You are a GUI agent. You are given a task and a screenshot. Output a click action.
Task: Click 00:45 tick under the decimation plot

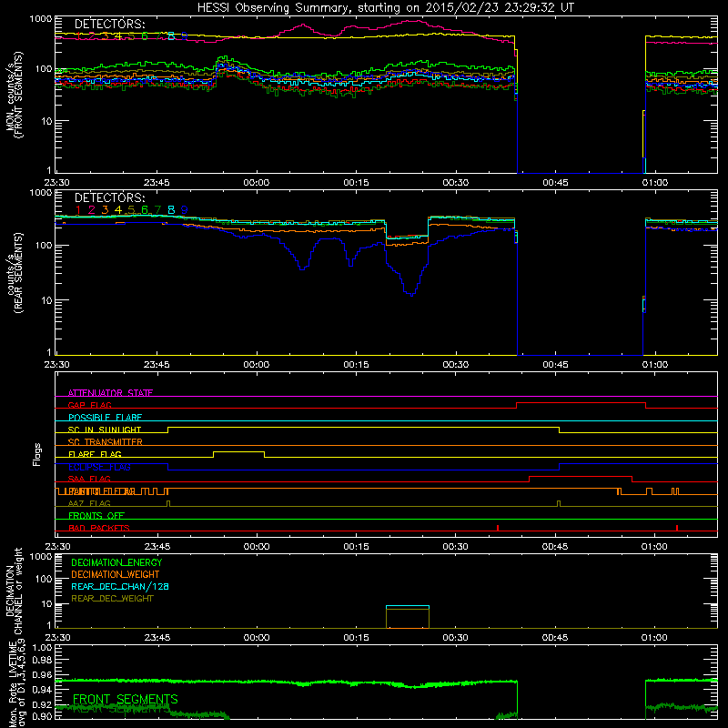[x=555, y=638]
